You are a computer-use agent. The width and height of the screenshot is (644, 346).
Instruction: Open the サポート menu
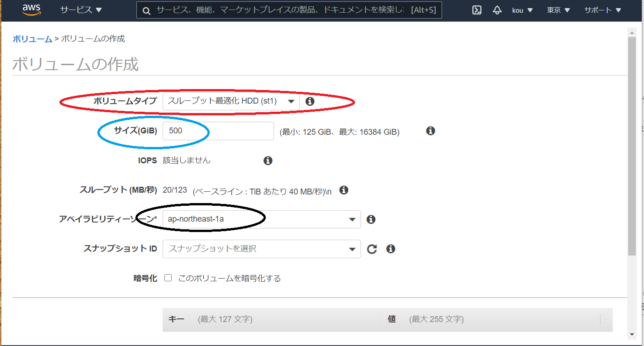pos(602,10)
